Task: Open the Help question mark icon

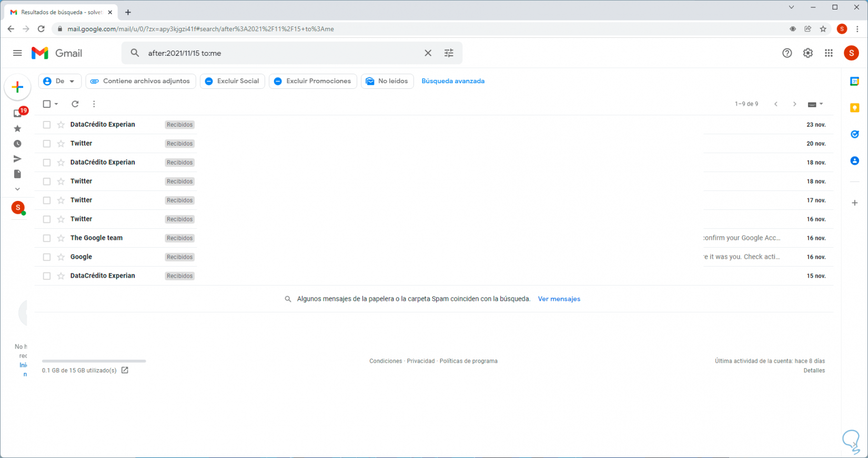Action: point(787,53)
